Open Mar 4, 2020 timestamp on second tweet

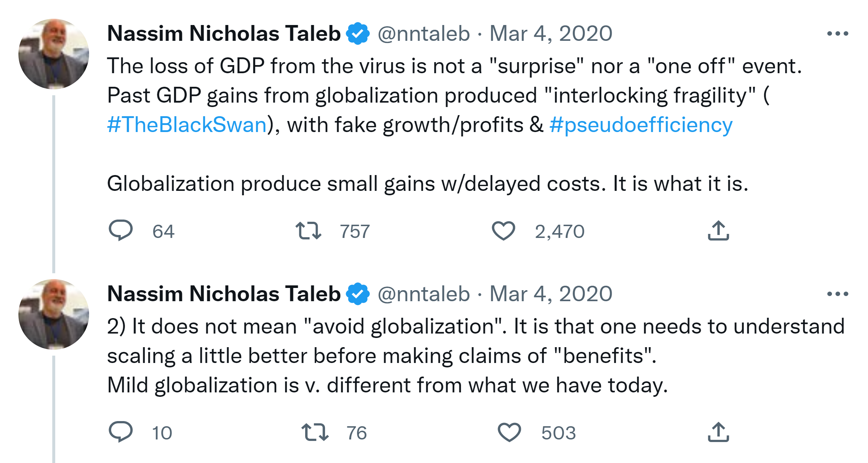(x=551, y=294)
